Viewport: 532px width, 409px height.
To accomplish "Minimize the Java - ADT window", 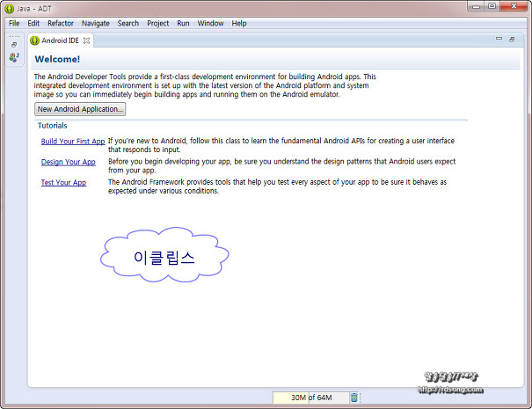I will pyautogui.click(x=476, y=6).
